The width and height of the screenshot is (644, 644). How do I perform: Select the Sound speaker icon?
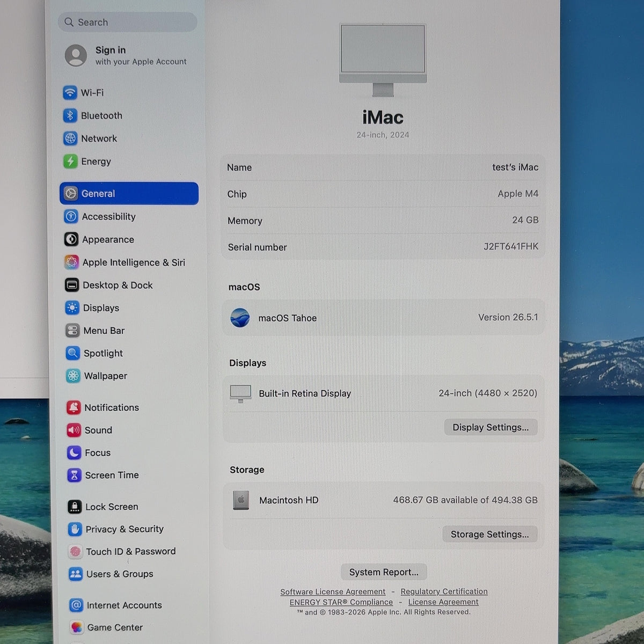point(74,430)
